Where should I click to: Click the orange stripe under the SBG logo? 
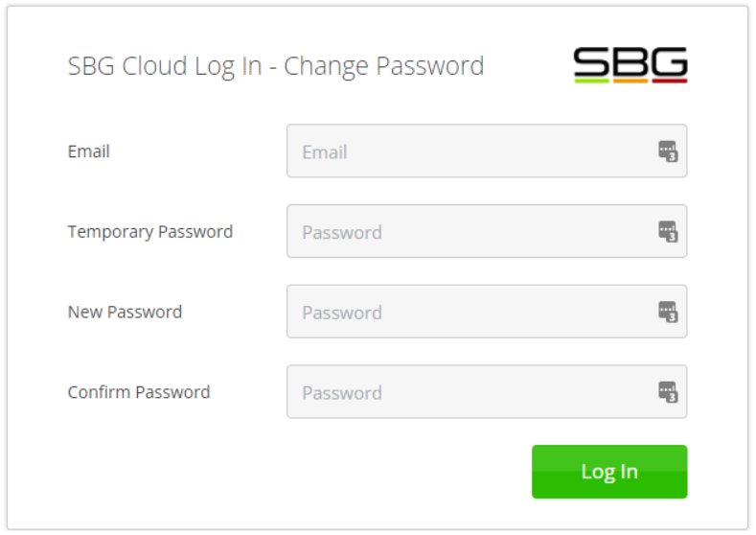(630, 81)
